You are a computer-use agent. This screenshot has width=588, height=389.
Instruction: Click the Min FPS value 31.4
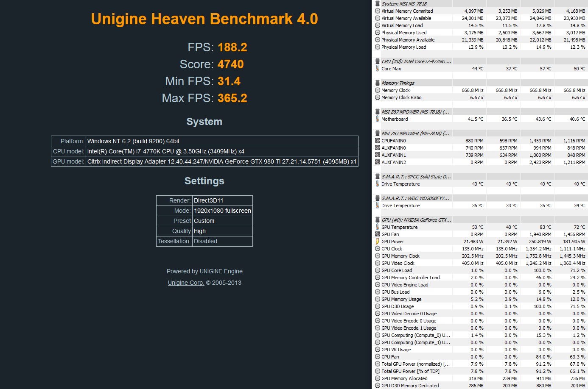(x=229, y=81)
